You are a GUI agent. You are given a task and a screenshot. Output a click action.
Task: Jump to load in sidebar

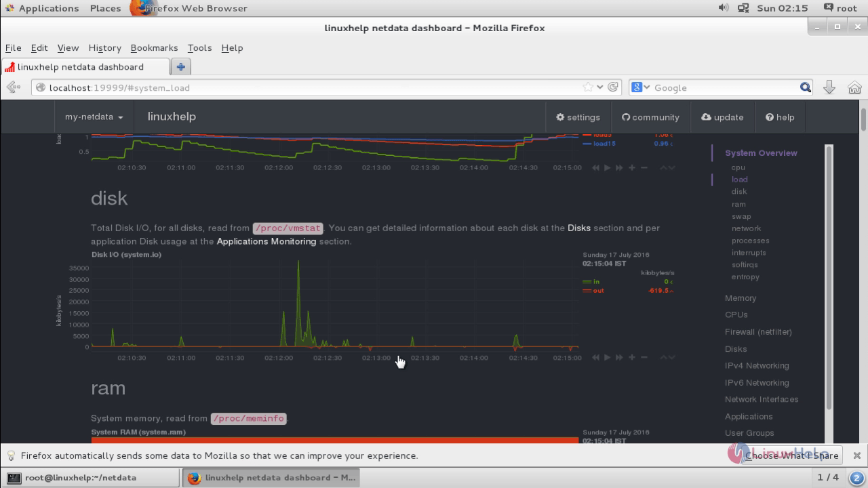[x=740, y=180]
